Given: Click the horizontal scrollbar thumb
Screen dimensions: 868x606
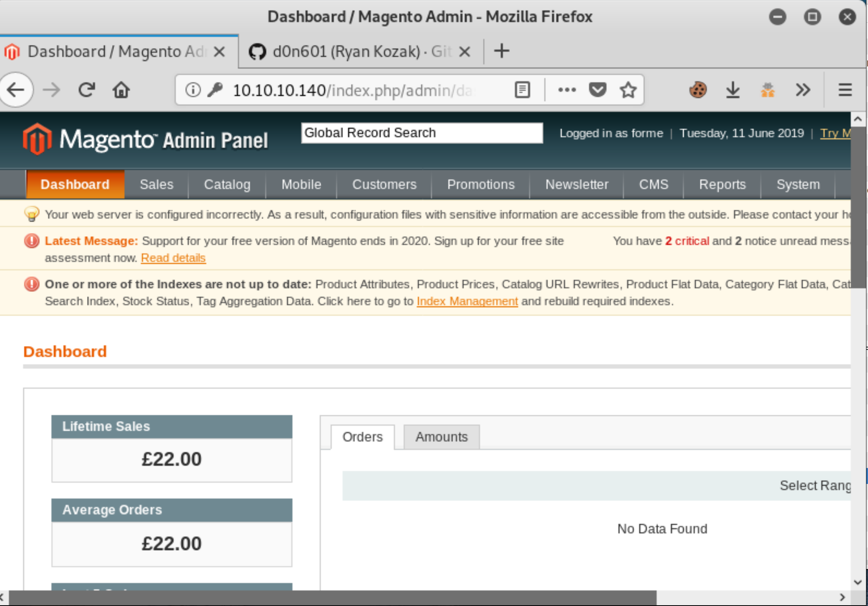Looking at the screenshot, I should point(332,597).
